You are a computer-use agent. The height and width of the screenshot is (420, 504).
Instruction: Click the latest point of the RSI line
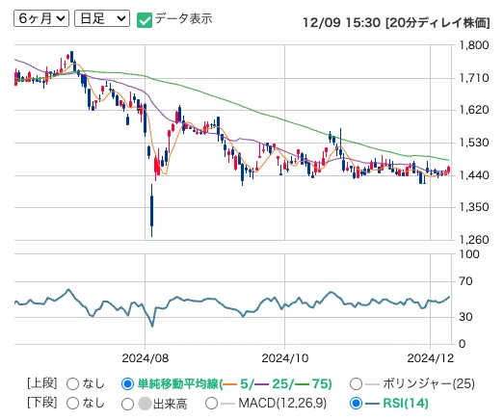(449, 297)
